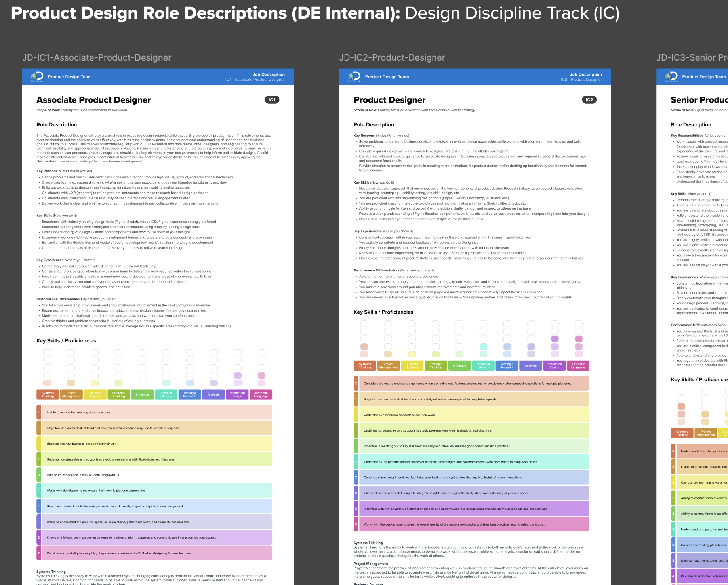Click the Aesthetic Language tag on IC1 card
Viewport: 728px width, 585px height.
point(261,394)
